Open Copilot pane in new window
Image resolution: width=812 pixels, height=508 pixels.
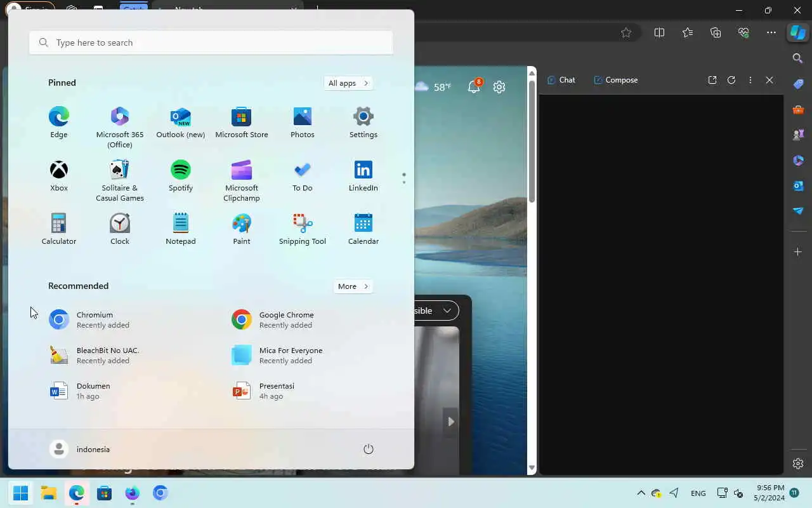[x=712, y=80]
